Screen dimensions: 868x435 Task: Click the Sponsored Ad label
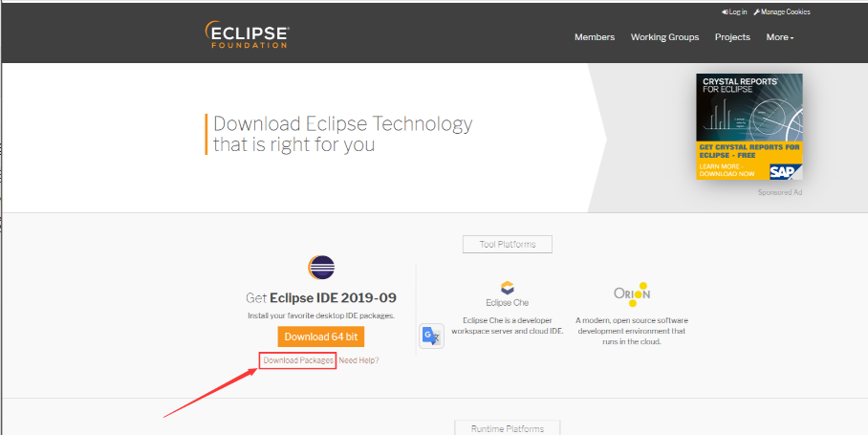coord(780,192)
